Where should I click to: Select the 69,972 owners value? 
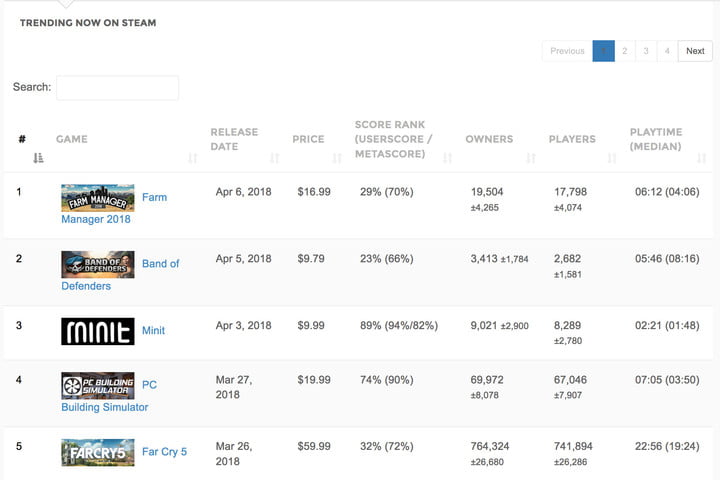point(487,380)
